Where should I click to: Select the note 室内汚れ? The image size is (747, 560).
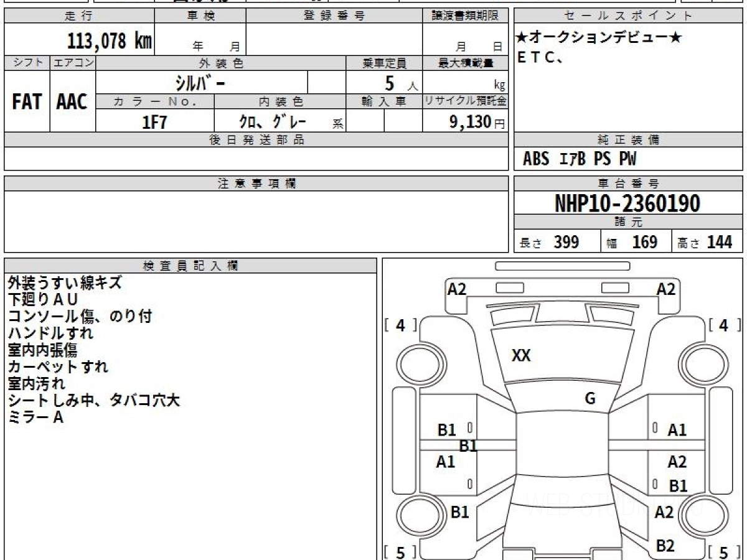(36, 383)
